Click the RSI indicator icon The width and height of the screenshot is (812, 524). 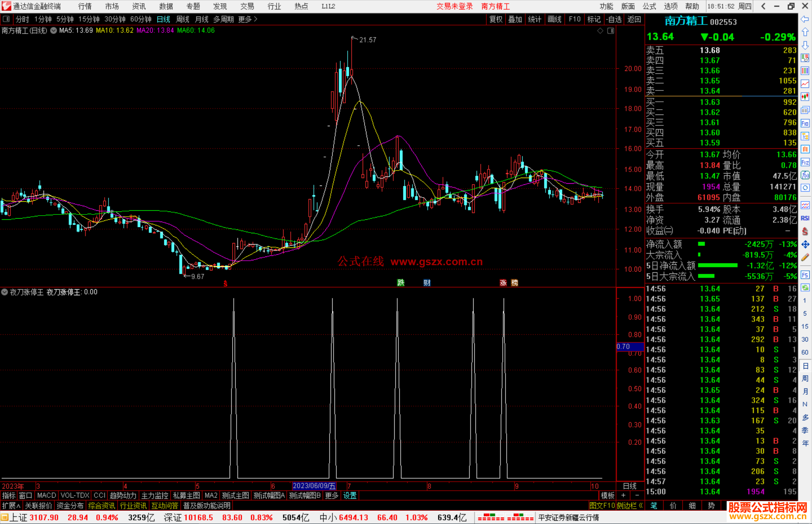805,218
